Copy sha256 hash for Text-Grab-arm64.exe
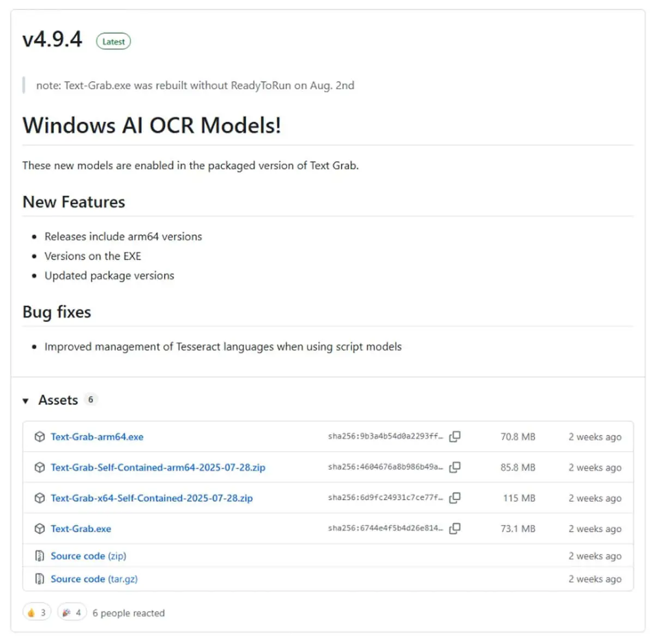This screenshot has height=644, width=654. click(455, 436)
